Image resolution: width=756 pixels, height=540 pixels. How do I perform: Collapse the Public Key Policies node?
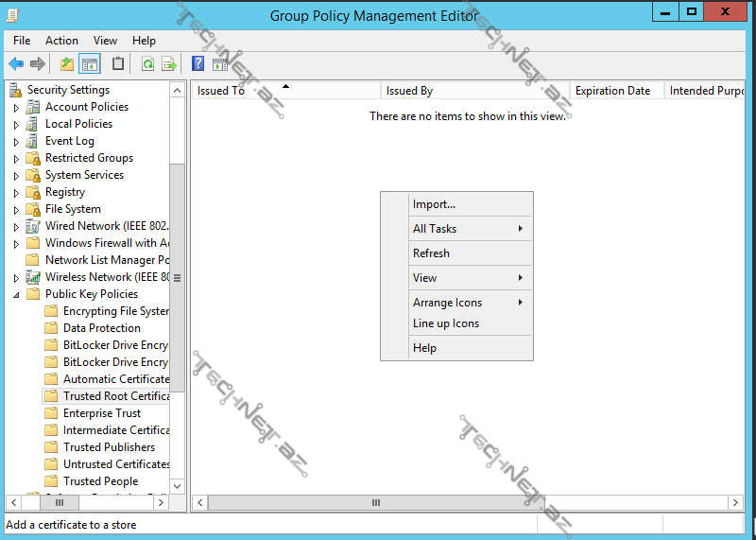(16, 295)
